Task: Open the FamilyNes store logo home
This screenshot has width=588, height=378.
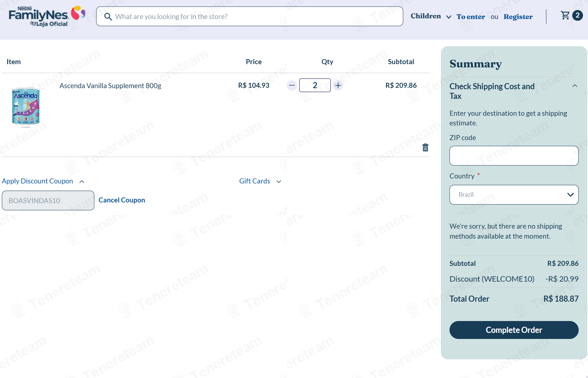Action: (47, 16)
